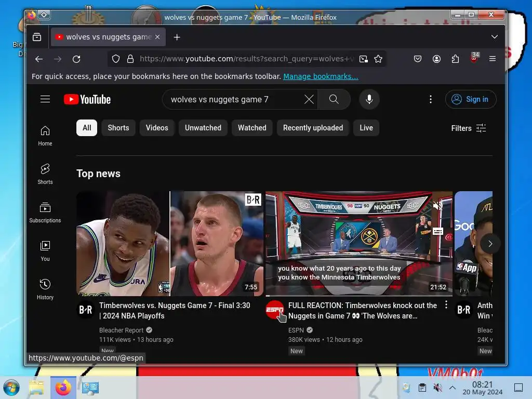Select the Shorts filter chip
The image size is (532, 399).
118,128
